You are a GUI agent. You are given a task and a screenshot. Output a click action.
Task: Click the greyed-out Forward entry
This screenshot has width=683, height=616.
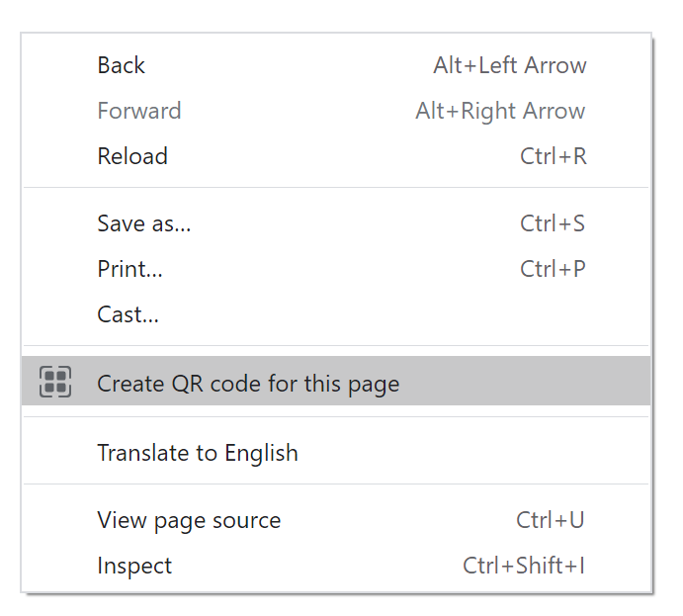138,111
